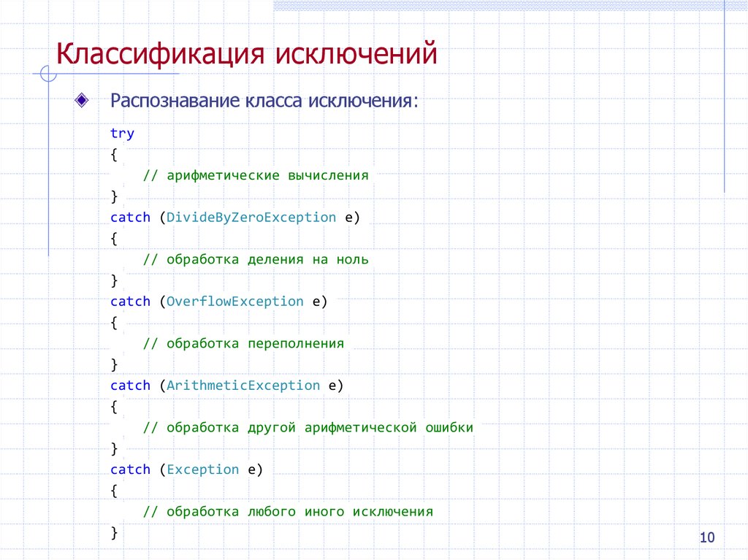Viewport: 748px width, 560px height.
Task: Click the try keyword in the code
Action: (121, 133)
